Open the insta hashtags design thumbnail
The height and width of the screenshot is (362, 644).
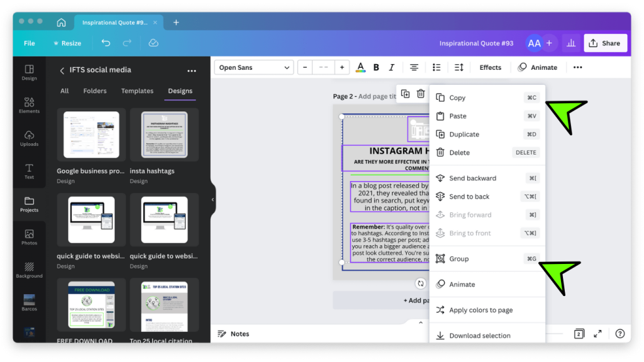(x=164, y=134)
